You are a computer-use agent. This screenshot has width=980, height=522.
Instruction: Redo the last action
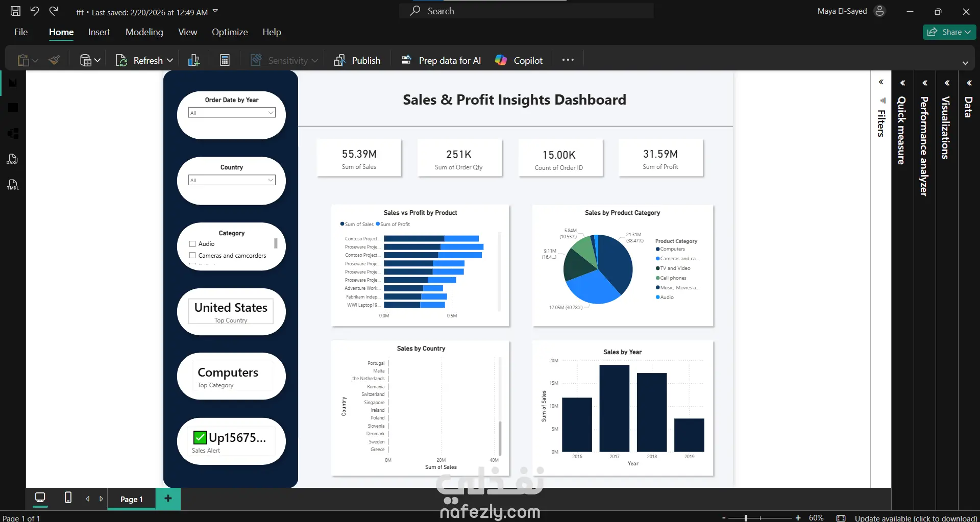pos(54,11)
